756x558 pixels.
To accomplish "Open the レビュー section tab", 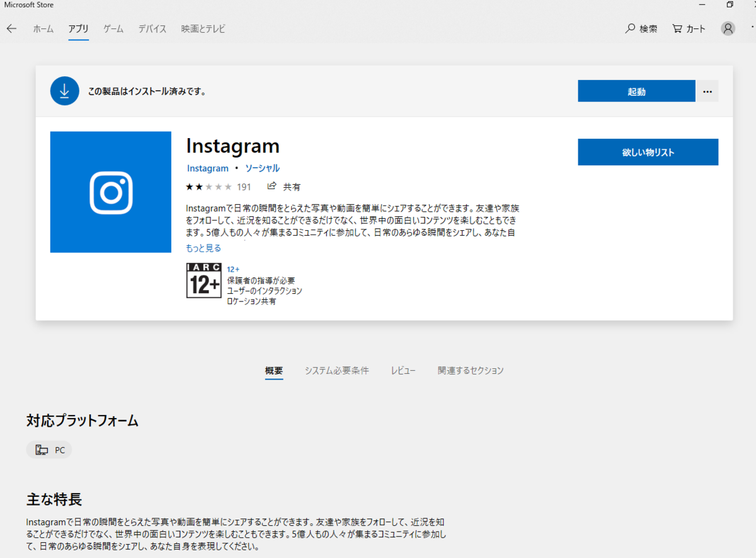I will (403, 371).
